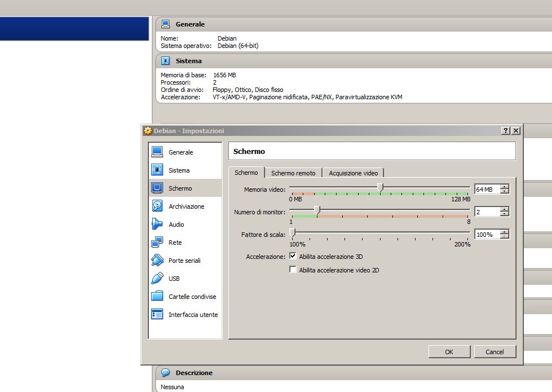
Task: Click the Rete network icon
Action: tap(158, 242)
